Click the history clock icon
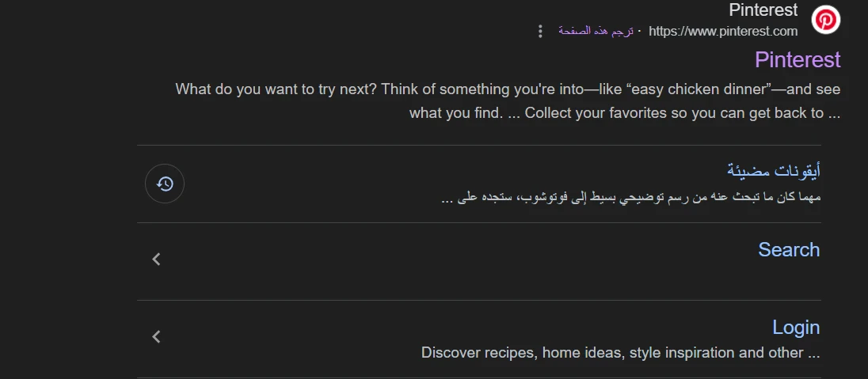Viewport: 868px width, 379px height. pos(165,184)
